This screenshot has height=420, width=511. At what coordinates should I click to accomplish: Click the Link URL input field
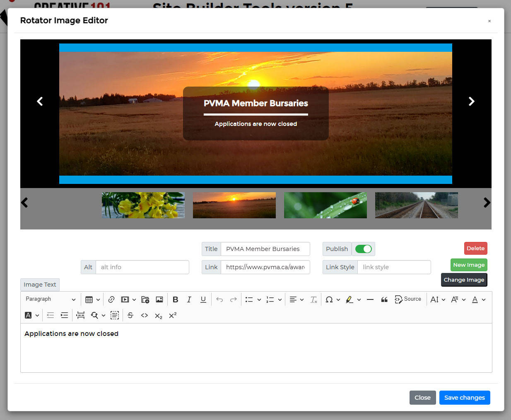[265, 267]
